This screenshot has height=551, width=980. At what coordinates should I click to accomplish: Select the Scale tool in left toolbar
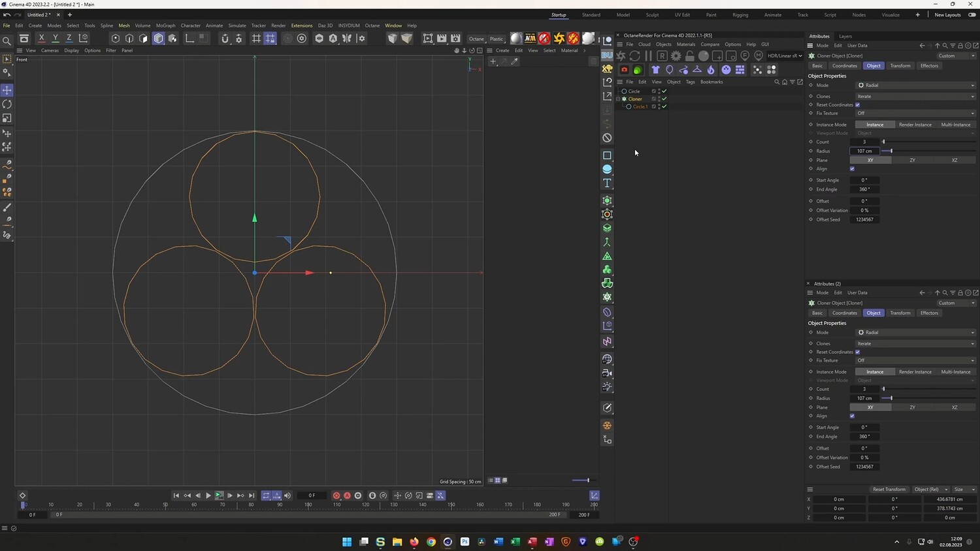(x=7, y=119)
